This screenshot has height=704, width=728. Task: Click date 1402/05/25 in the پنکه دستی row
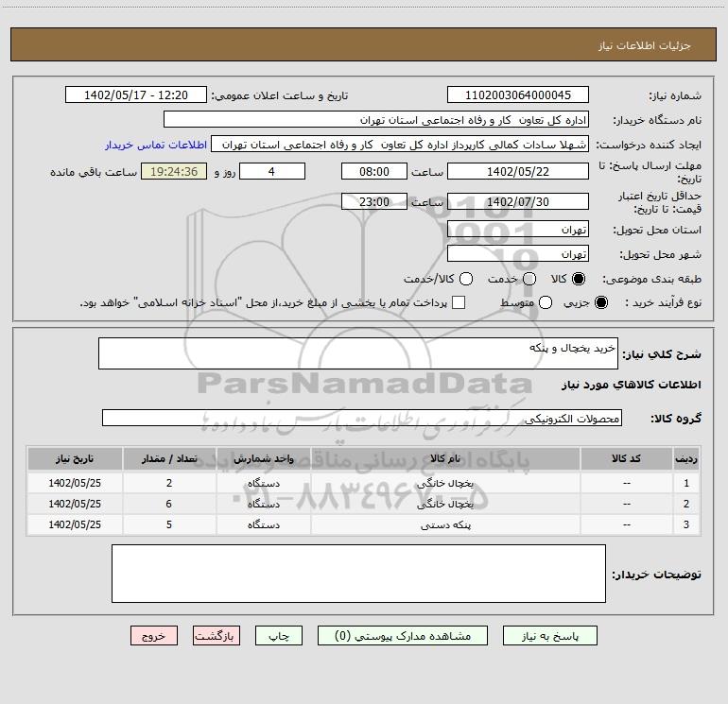tap(75, 524)
